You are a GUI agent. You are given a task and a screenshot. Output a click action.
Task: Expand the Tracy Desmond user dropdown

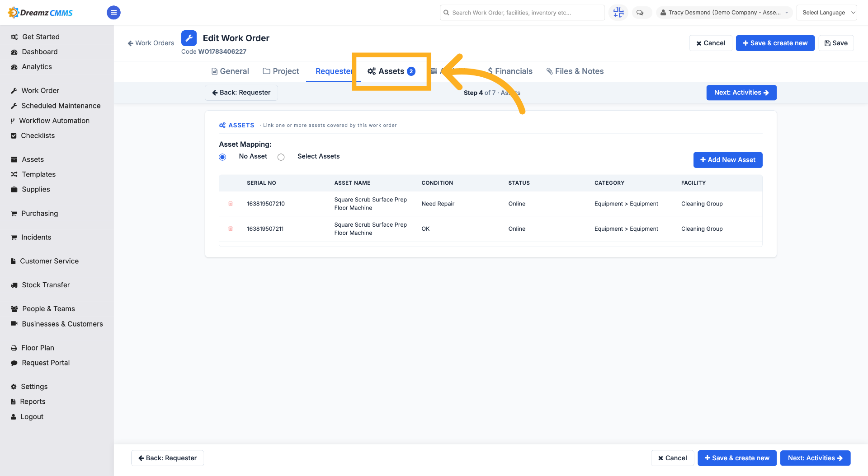pos(724,13)
